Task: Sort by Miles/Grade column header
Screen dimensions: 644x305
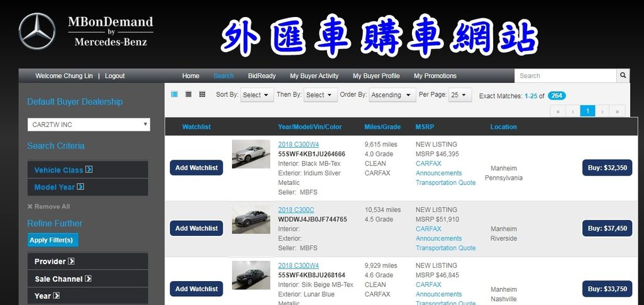Action: pos(382,127)
